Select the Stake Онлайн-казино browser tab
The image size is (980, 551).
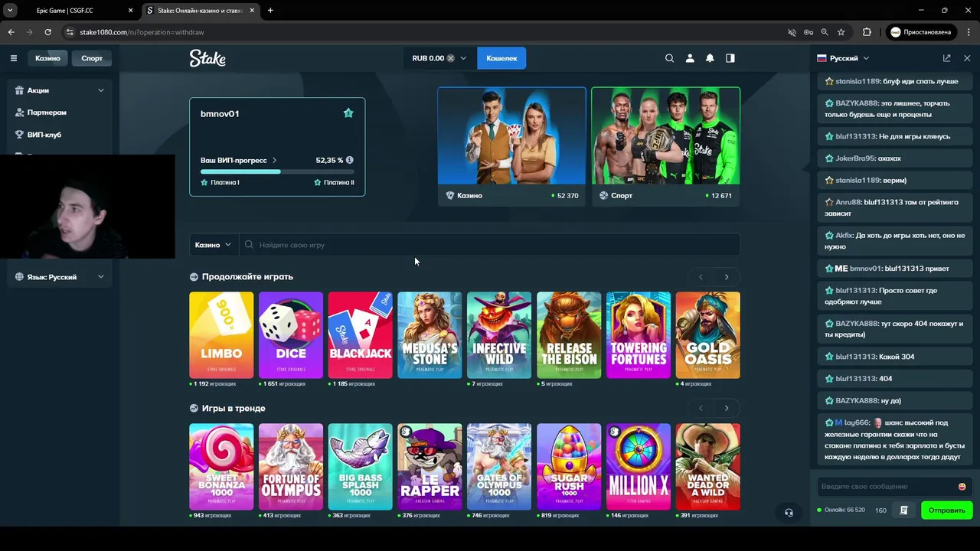pyautogui.click(x=199, y=11)
